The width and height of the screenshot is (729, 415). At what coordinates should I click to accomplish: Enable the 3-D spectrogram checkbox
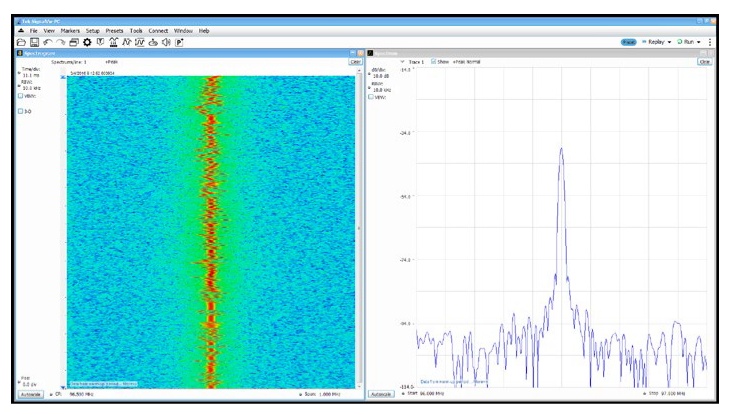(20, 111)
